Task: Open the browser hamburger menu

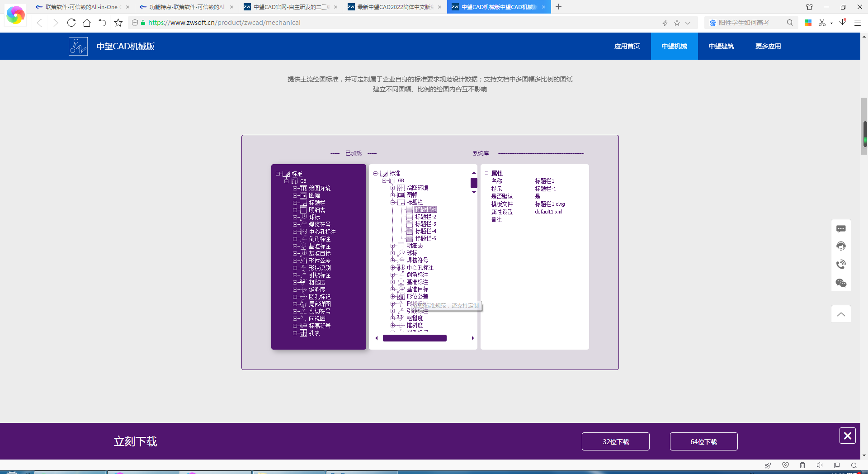Action: coord(857,23)
